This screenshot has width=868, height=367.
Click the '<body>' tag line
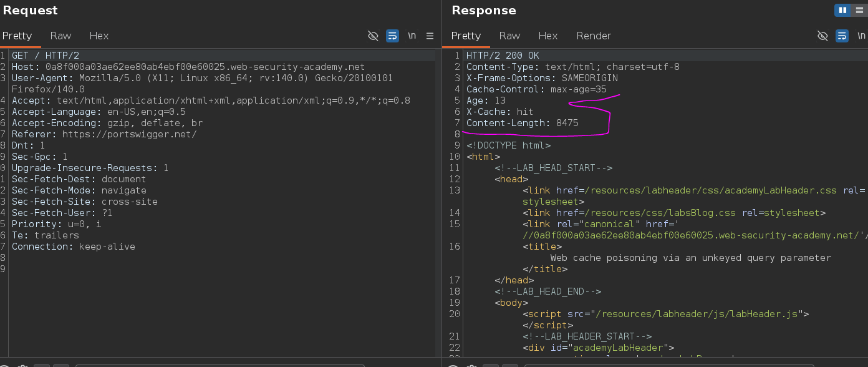511,303
